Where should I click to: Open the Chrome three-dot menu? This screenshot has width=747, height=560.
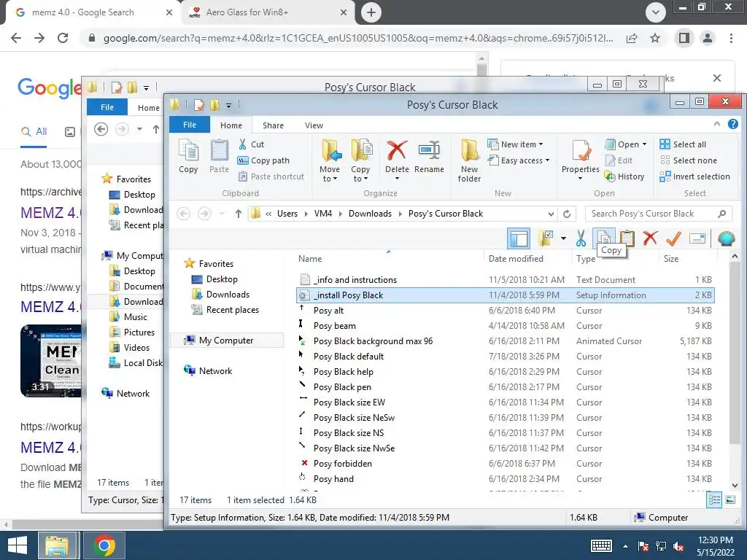click(731, 38)
